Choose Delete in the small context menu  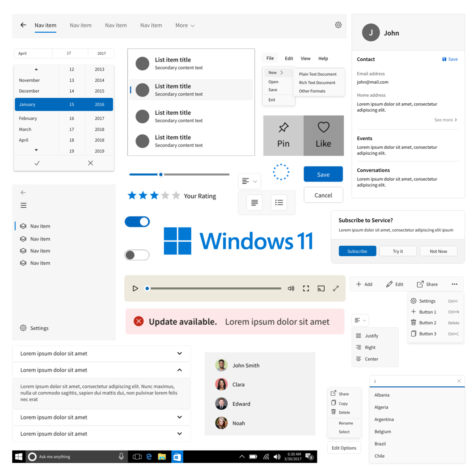point(340,412)
